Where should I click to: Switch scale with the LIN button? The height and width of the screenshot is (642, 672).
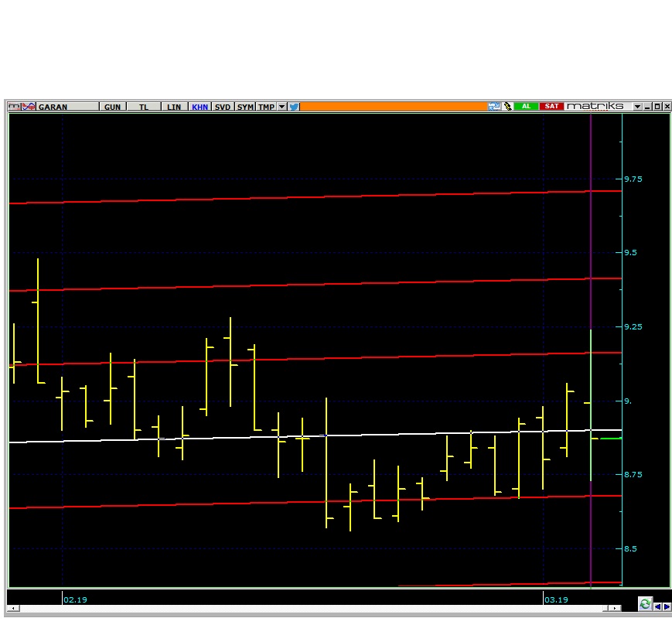click(174, 107)
